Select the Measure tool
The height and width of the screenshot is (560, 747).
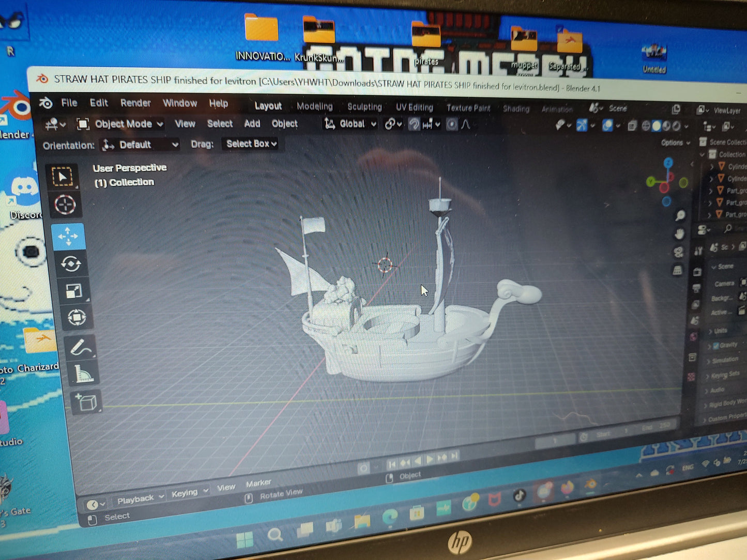[x=83, y=374]
